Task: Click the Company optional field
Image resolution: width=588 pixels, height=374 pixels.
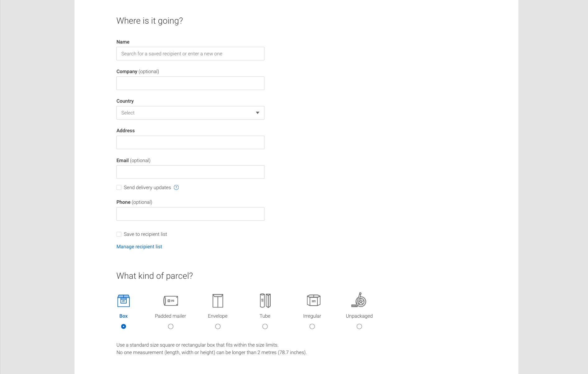Action: click(190, 83)
